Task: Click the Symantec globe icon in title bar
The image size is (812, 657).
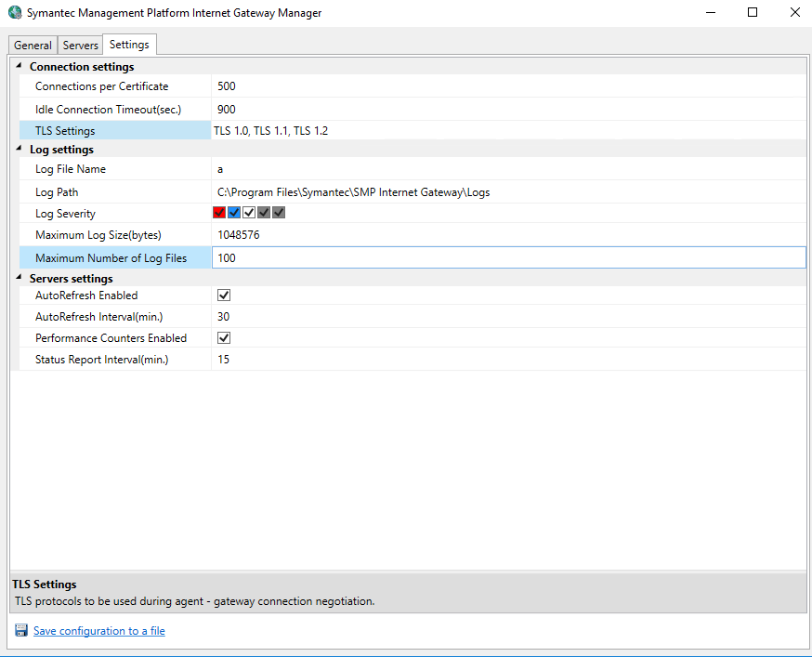Action: (x=15, y=12)
